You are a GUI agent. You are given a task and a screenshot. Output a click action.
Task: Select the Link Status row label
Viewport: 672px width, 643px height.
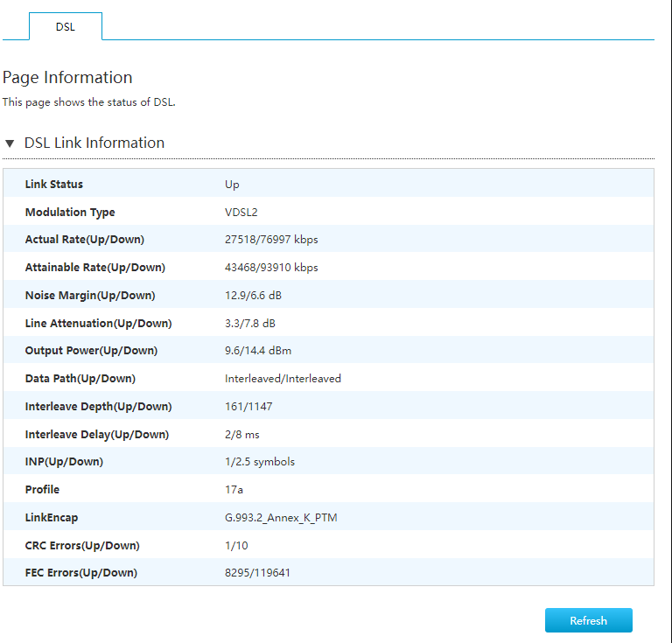54,185
